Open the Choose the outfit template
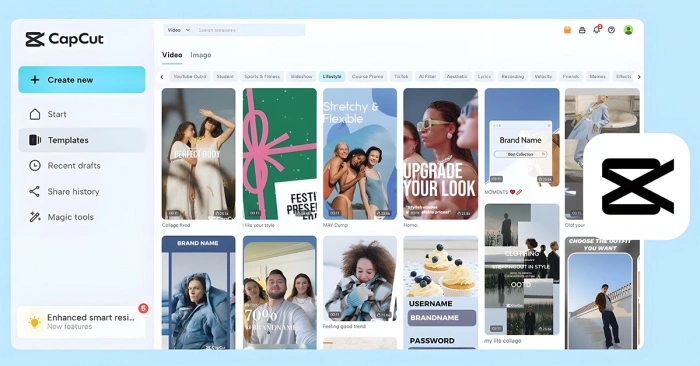The image size is (700, 366). pos(602,293)
